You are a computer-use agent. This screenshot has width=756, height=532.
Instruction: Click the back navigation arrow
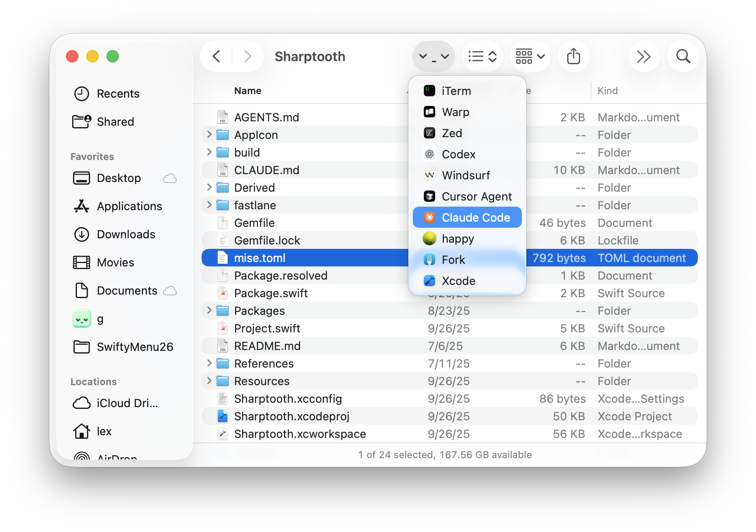click(x=216, y=56)
